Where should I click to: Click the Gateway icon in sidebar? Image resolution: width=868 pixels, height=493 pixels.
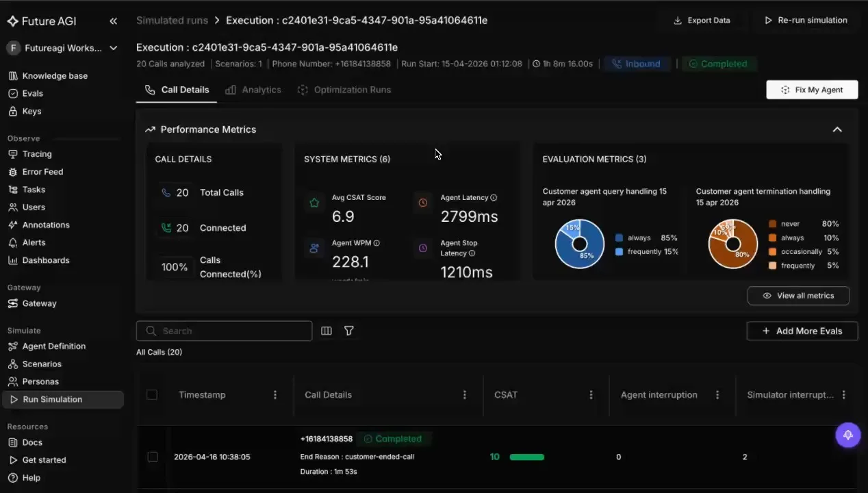pyautogui.click(x=12, y=303)
